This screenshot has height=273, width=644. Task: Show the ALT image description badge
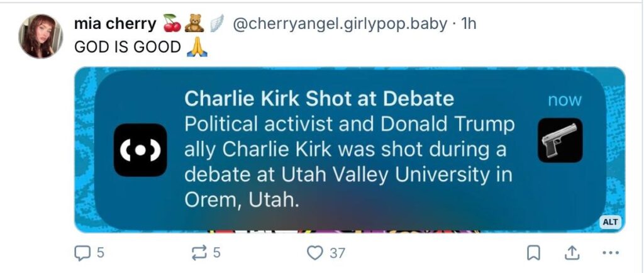tap(610, 222)
